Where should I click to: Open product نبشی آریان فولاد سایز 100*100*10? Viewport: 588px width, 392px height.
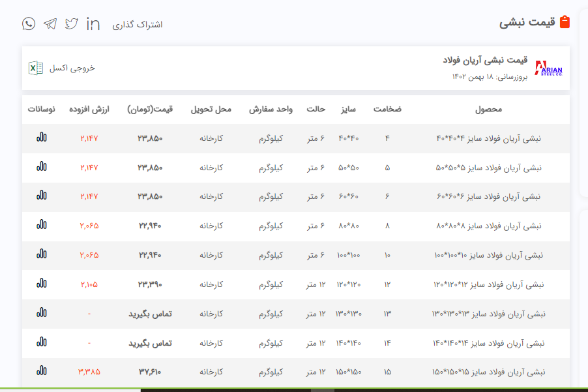488,255
